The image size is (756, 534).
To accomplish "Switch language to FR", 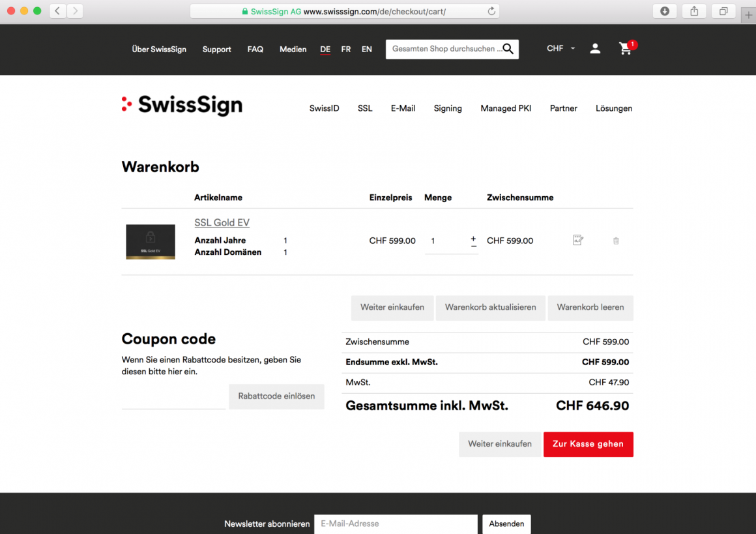I will tap(345, 49).
